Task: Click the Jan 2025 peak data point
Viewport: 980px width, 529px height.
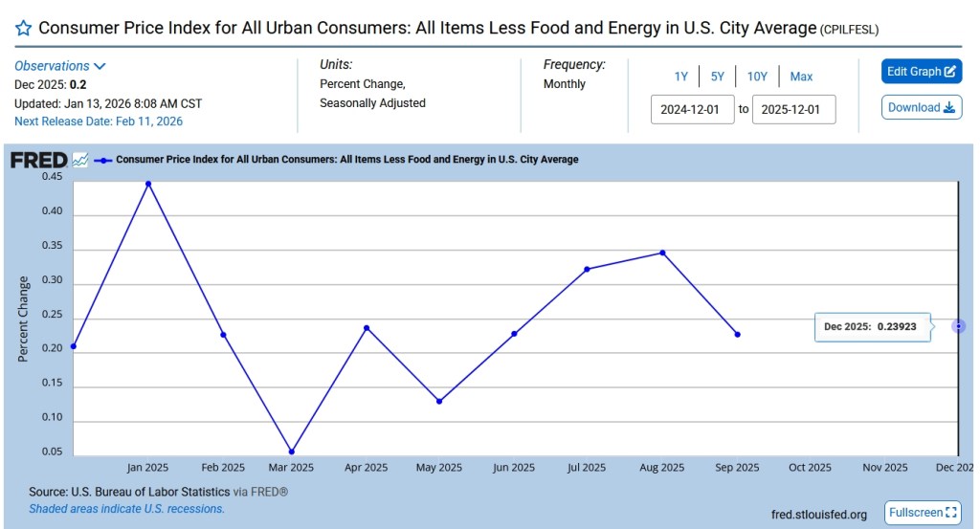Action: (x=147, y=184)
